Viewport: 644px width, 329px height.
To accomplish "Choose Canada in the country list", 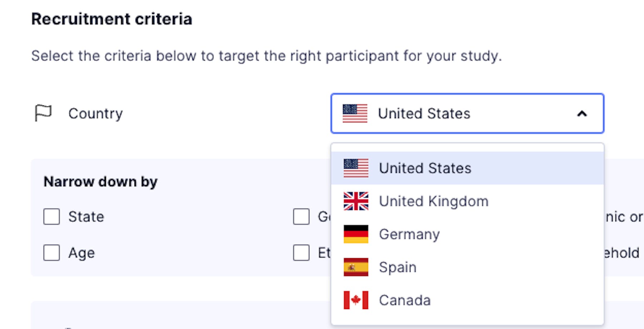I will tap(468, 300).
